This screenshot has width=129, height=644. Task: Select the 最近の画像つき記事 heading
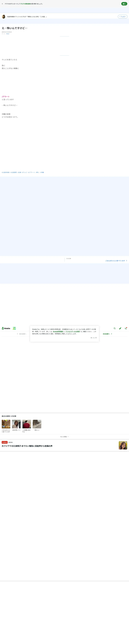pyautogui.click(x=9, y=416)
